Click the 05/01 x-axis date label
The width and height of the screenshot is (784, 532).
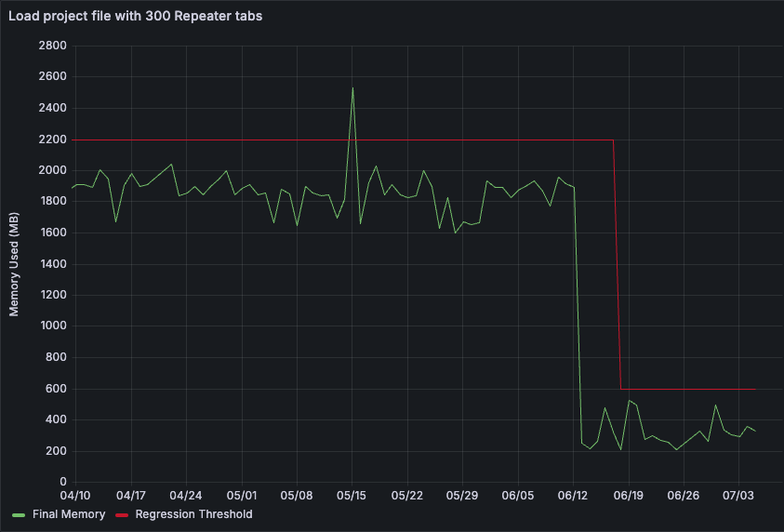click(x=242, y=496)
